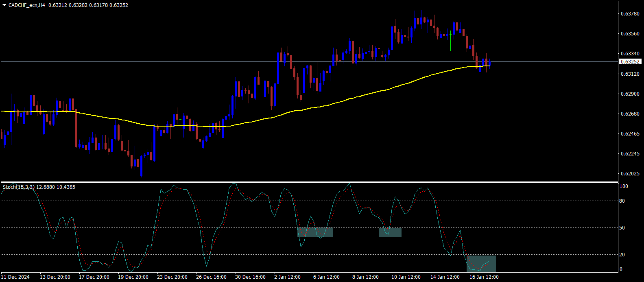Viewport: 644px width, 282px height.
Task: Select the CADCHF_ecn,H4 symbol label
Action: tap(26, 5)
